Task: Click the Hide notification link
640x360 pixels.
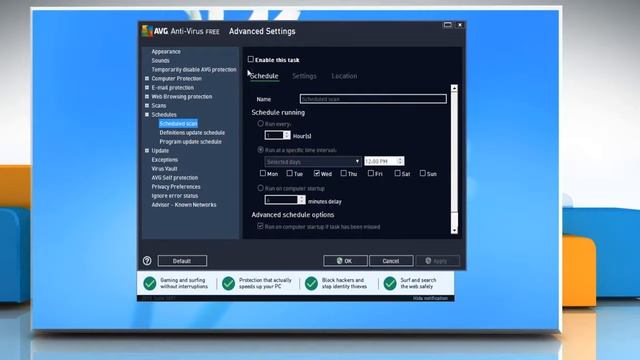Action: coord(430,298)
